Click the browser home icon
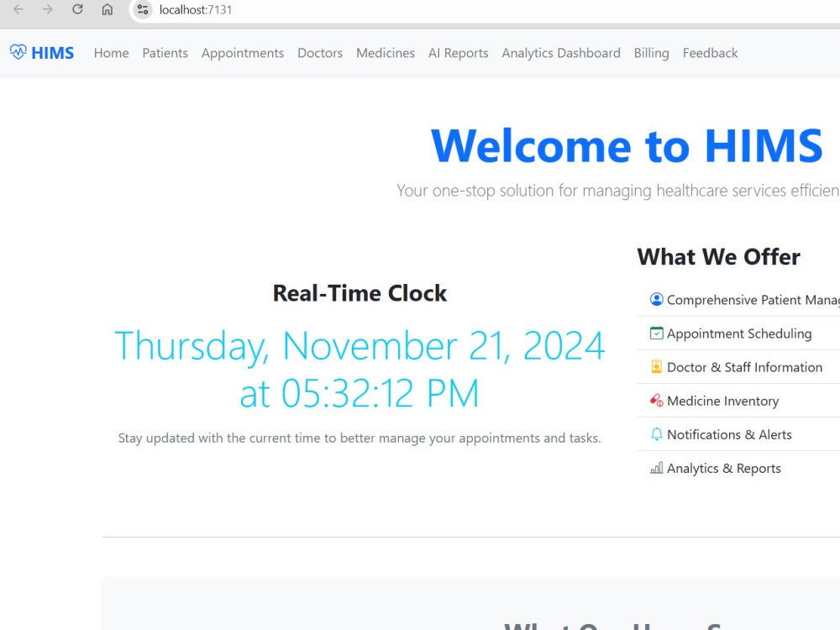The height and width of the screenshot is (630, 840). [108, 9]
